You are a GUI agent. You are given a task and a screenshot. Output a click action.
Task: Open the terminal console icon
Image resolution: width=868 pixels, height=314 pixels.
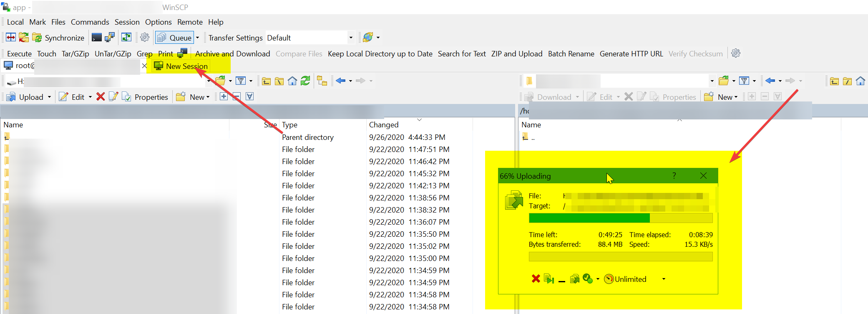(x=96, y=38)
